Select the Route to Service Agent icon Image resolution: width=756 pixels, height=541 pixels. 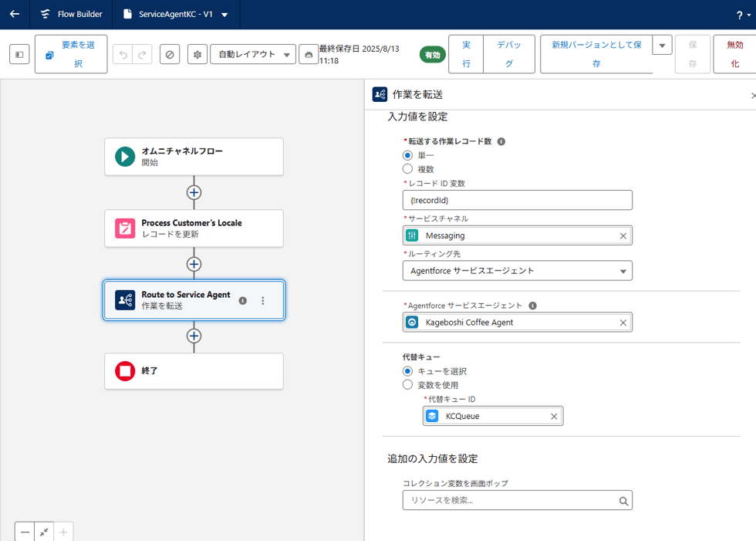[125, 300]
